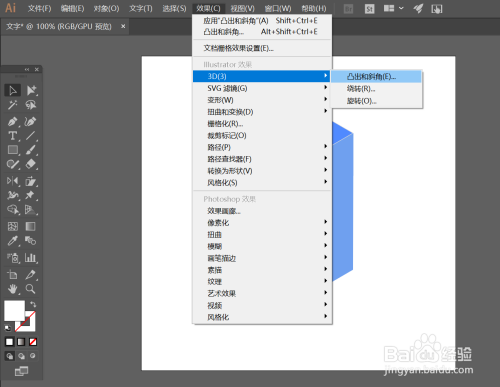The height and width of the screenshot is (387, 500).
Task: Select the Paintbrush tool
Action: tap(31, 150)
